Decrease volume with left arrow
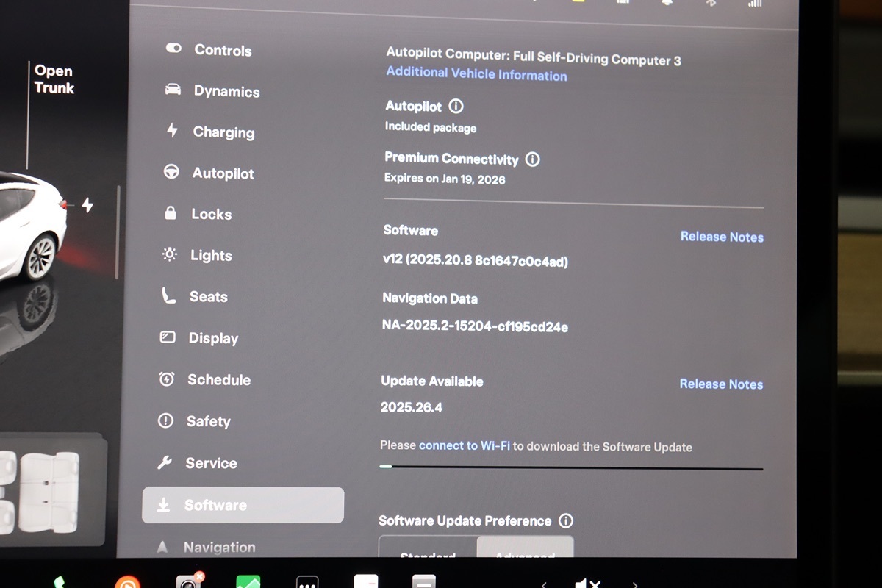The width and height of the screenshot is (882, 588). pos(544,584)
